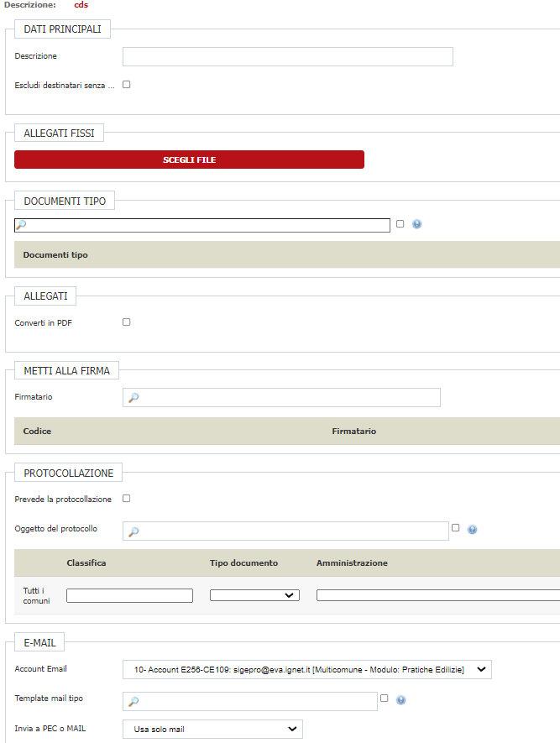
Task: Click the Descrizione text field
Action: point(287,56)
